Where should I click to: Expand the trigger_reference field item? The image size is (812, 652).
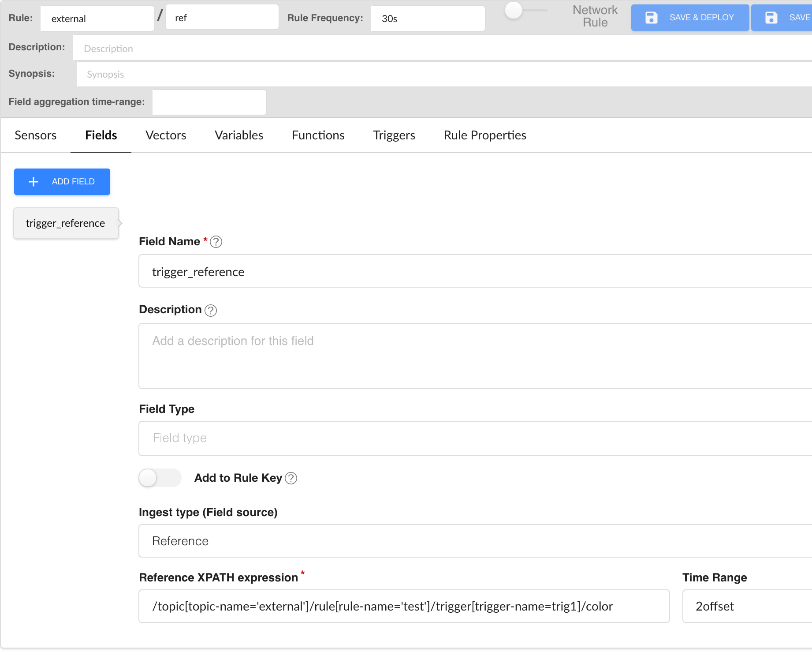click(66, 223)
